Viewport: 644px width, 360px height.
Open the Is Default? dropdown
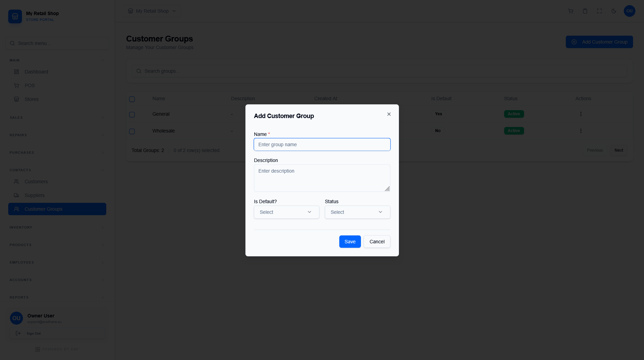click(287, 212)
